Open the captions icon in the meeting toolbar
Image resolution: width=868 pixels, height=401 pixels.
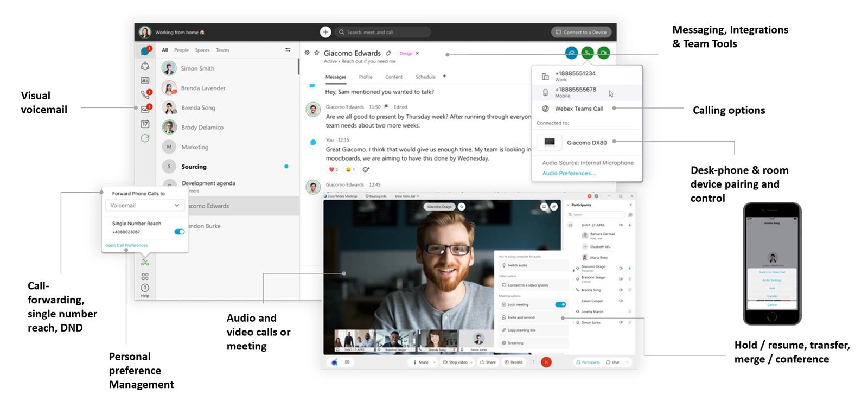click(347, 362)
